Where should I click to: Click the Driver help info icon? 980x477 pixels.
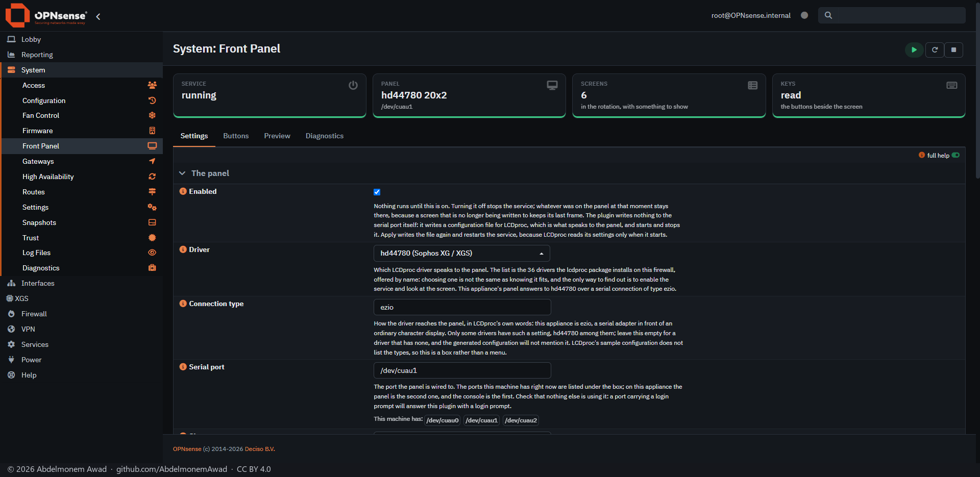pos(183,249)
